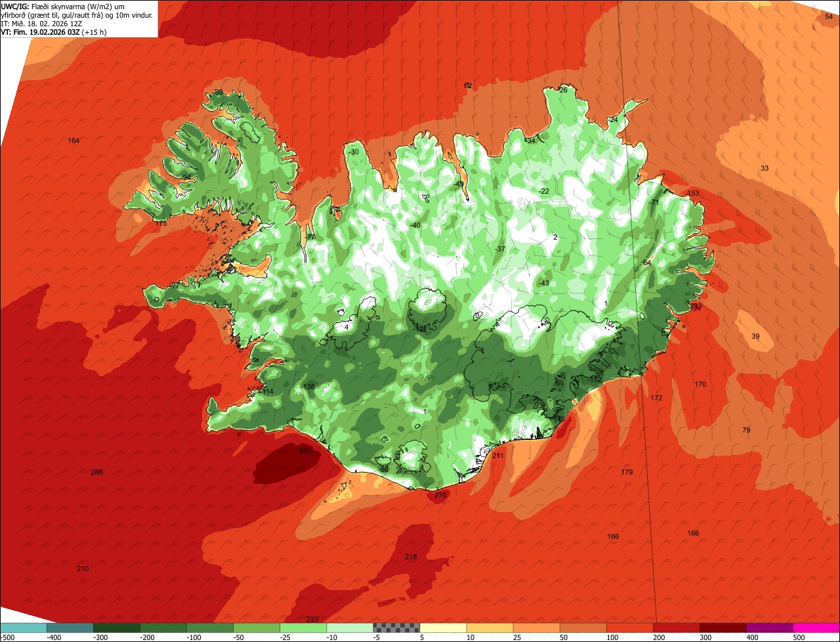Select the pale green legend swatch from -10 to -5
The height and width of the screenshot is (642, 840).
[350, 628]
